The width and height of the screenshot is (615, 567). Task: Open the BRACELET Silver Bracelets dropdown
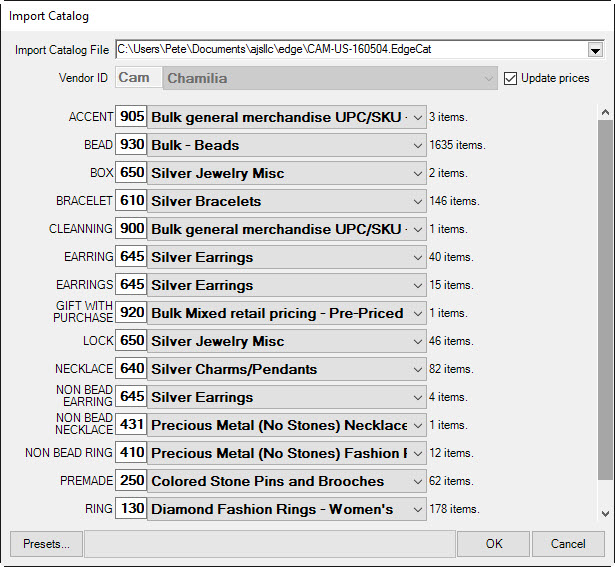[418, 201]
